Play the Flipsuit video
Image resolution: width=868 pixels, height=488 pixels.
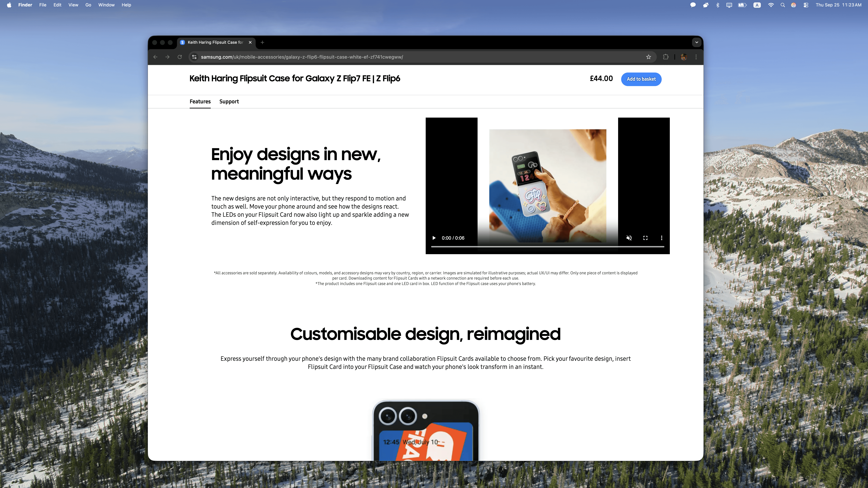pyautogui.click(x=434, y=238)
